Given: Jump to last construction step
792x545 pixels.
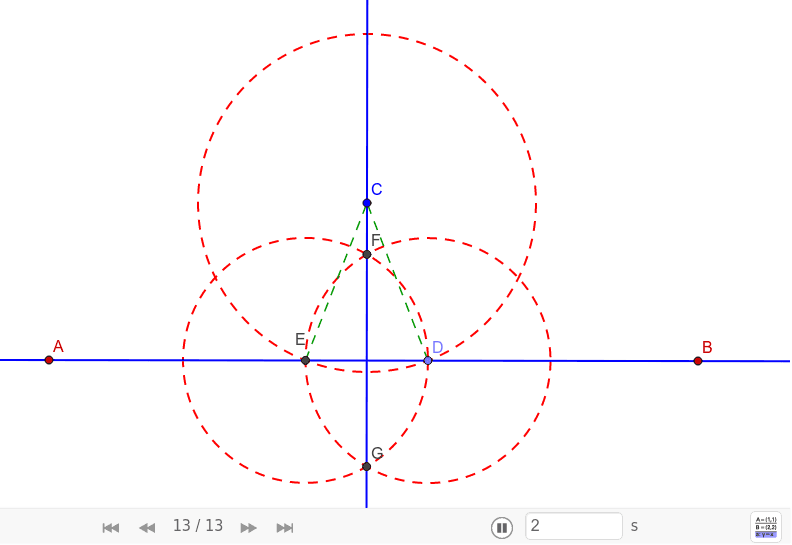Looking at the screenshot, I should [285, 528].
